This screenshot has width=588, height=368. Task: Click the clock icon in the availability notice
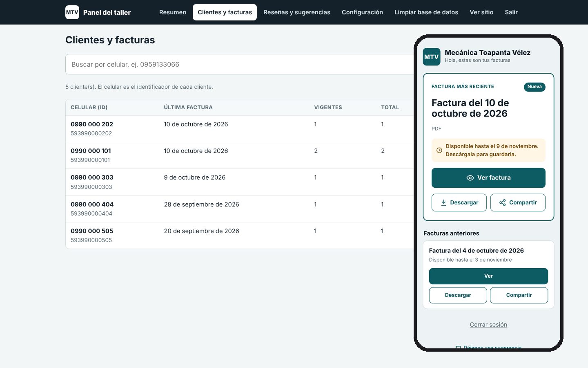coord(439,150)
